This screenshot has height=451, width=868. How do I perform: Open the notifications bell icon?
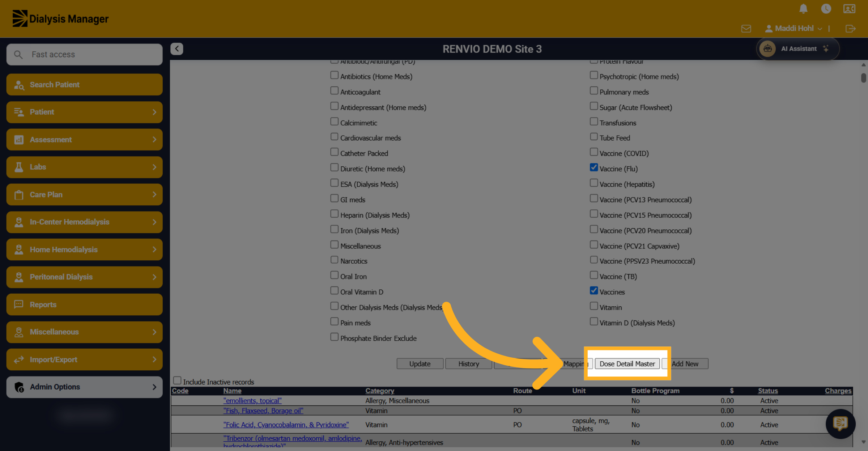pyautogui.click(x=803, y=9)
